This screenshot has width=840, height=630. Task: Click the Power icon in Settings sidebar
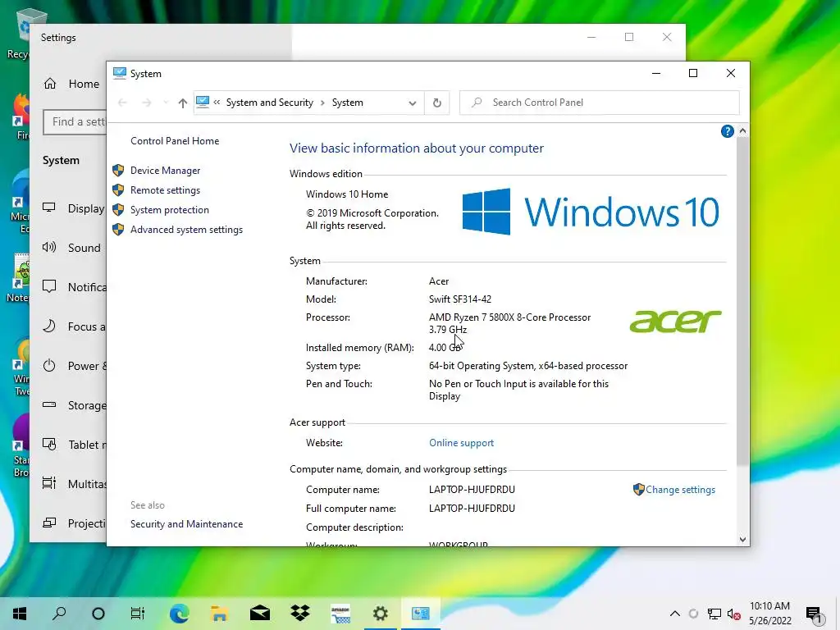(x=49, y=366)
